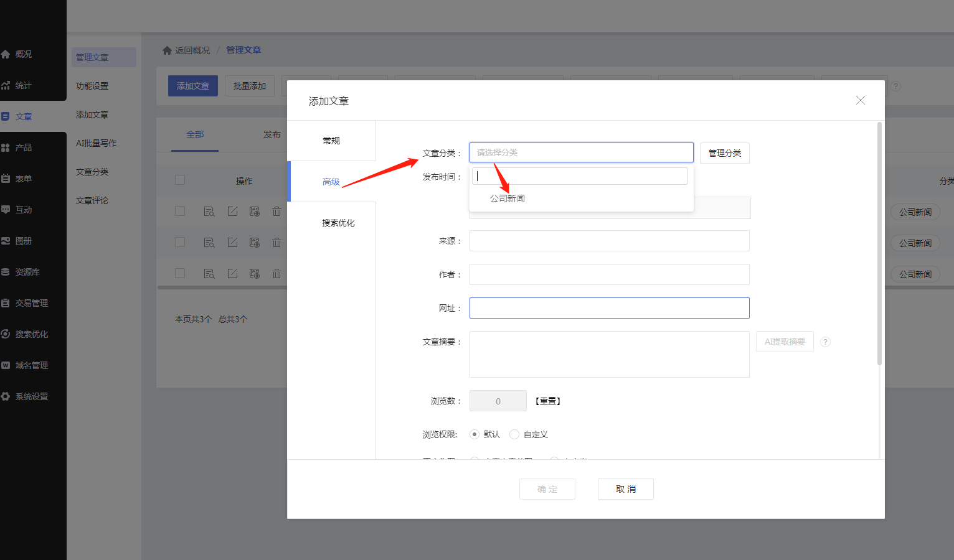Switch to the 搜索优化 tab in dialog
The height and width of the screenshot is (560, 954).
(338, 223)
